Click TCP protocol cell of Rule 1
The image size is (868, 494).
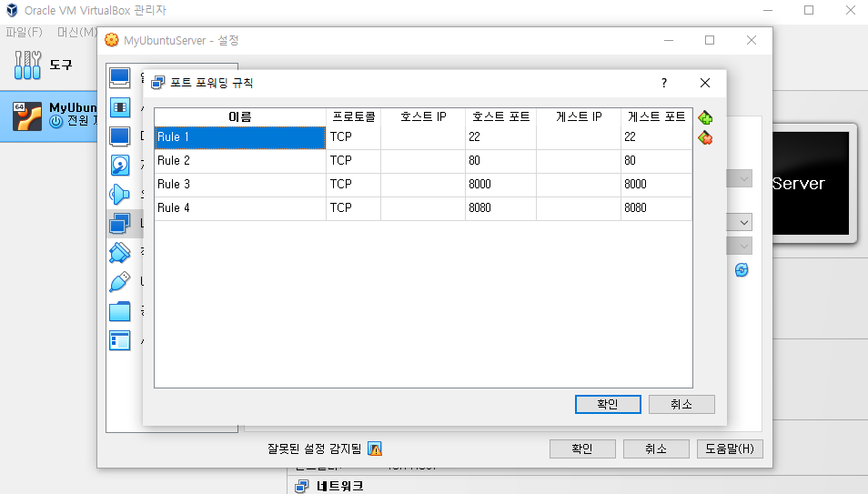coord(354,137)
